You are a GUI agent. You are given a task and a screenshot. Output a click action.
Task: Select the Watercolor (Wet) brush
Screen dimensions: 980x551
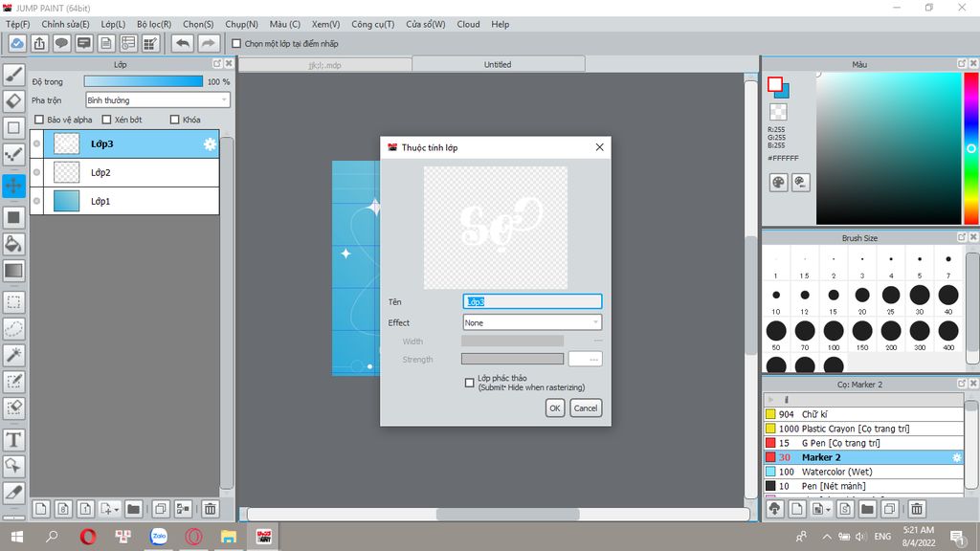(x=863, y=472)
